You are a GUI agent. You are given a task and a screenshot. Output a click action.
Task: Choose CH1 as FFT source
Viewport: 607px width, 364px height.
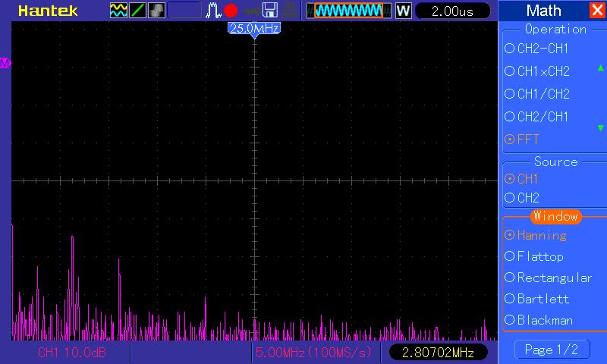(521, 179)
